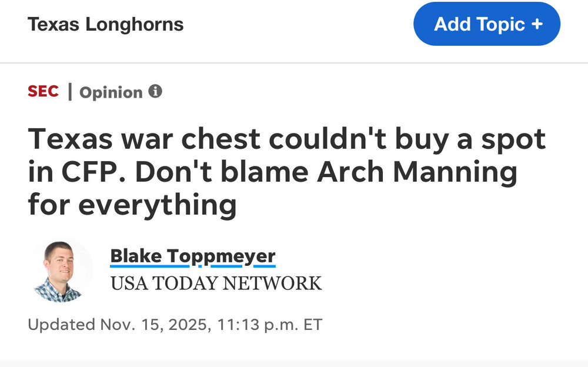588x367 pixels.
Task: Click "for everything" in the headline
Action: 132,205
